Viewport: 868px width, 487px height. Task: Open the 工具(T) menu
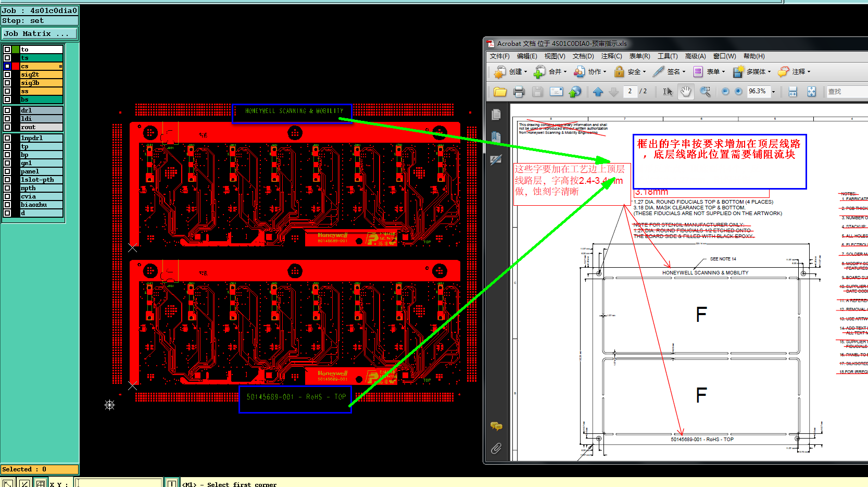[x=668, y=56]
